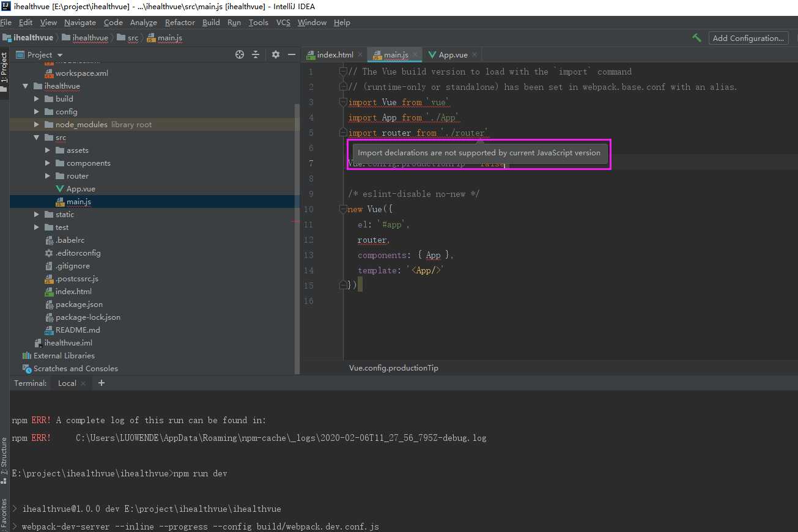Viewport: 798px width, 532px height.
Task: Open the Refactor menu
Action: [180, 23]
